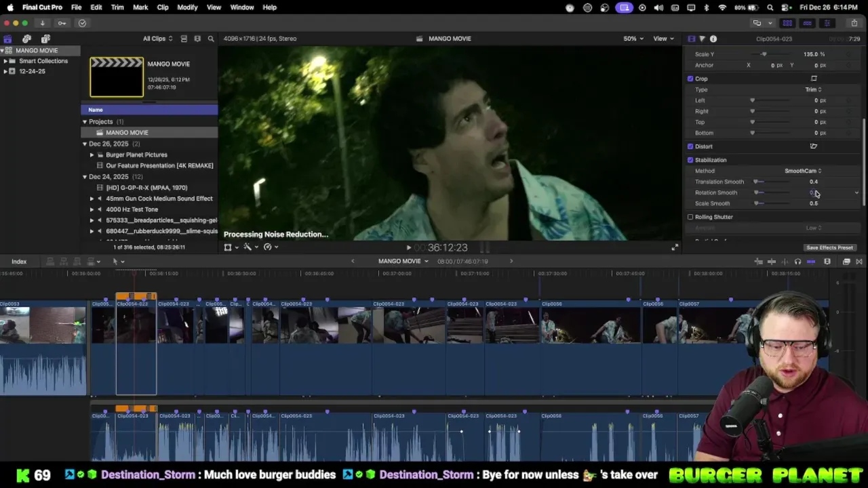
Task: Enter viewer fullscreen playback icon
Action: pyautogui.click(x=674, y=247)
